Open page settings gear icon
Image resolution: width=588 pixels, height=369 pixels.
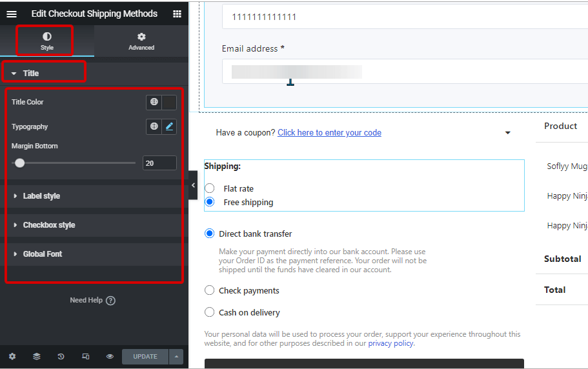(12, 356)
